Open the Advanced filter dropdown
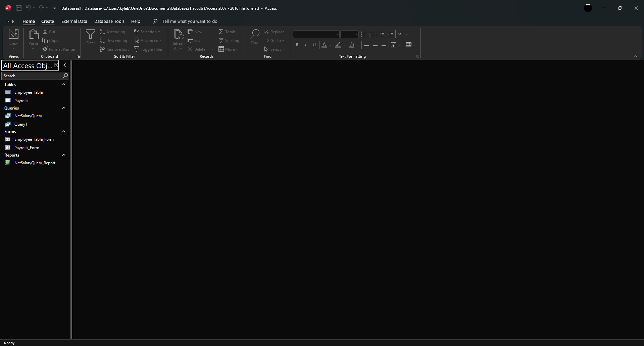 [x=148, y=40]
